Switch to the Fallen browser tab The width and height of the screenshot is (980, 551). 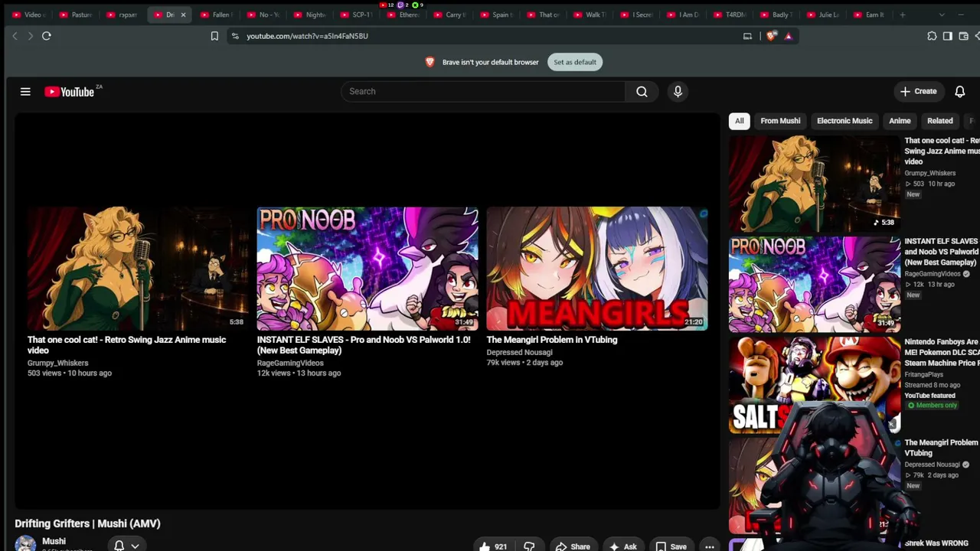217,15
